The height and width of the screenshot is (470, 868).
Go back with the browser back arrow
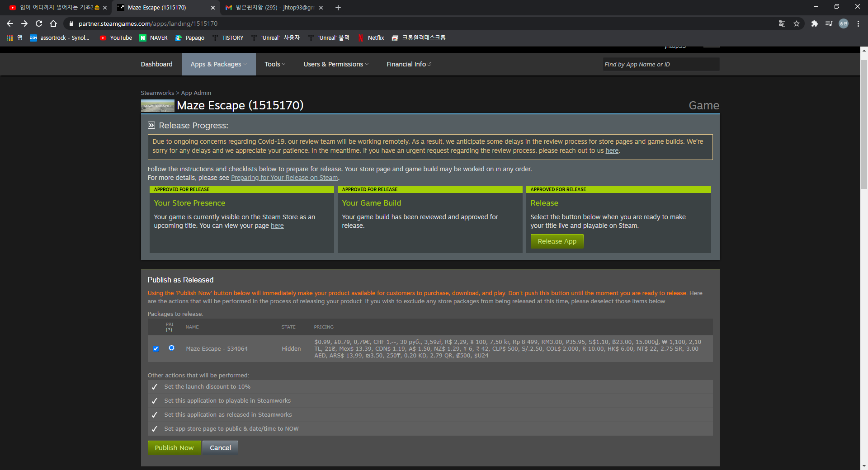[x=10, y=23]
